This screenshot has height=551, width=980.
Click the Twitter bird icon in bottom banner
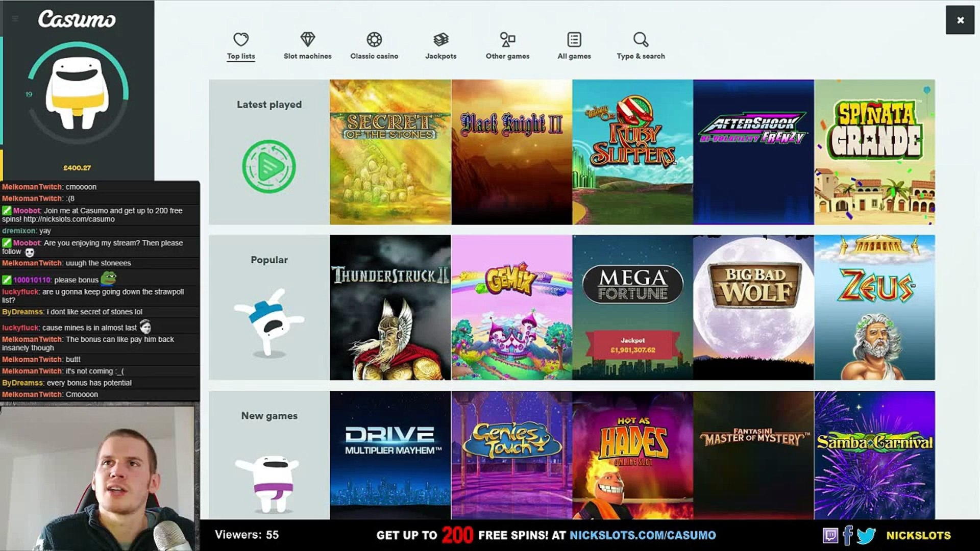(x=866, y=536)
